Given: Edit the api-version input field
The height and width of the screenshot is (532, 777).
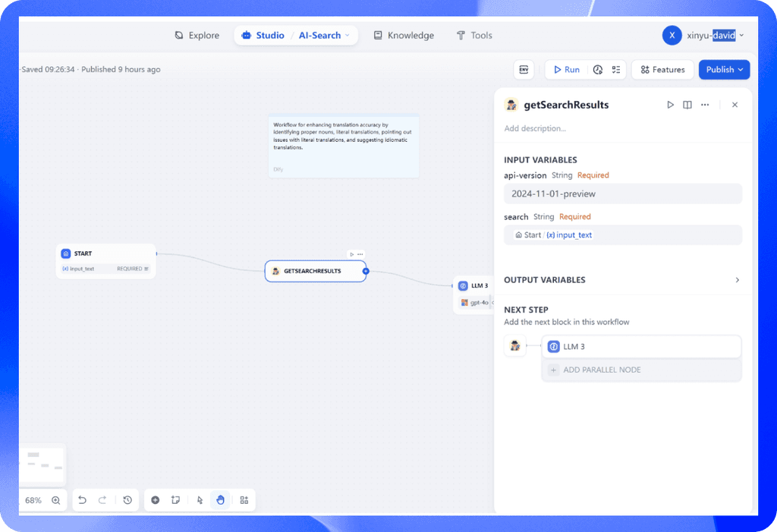Looking at the screenshot, I should tap(622, 194).
